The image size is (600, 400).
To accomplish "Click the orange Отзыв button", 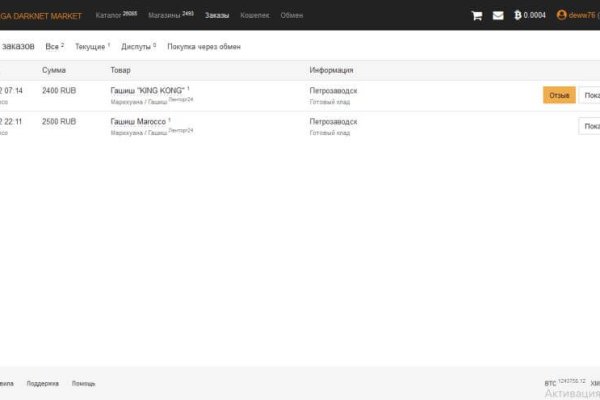I will pos(559,95).
